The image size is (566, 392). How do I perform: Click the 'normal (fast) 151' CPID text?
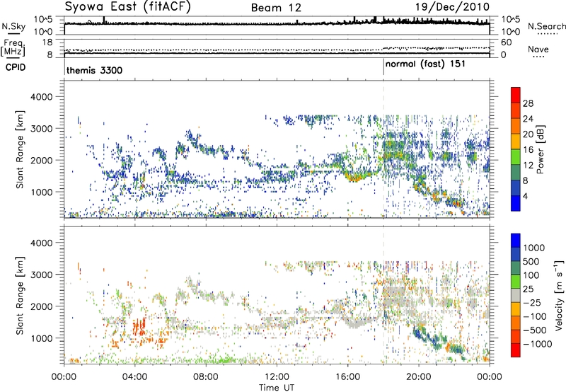coord(425,64)
